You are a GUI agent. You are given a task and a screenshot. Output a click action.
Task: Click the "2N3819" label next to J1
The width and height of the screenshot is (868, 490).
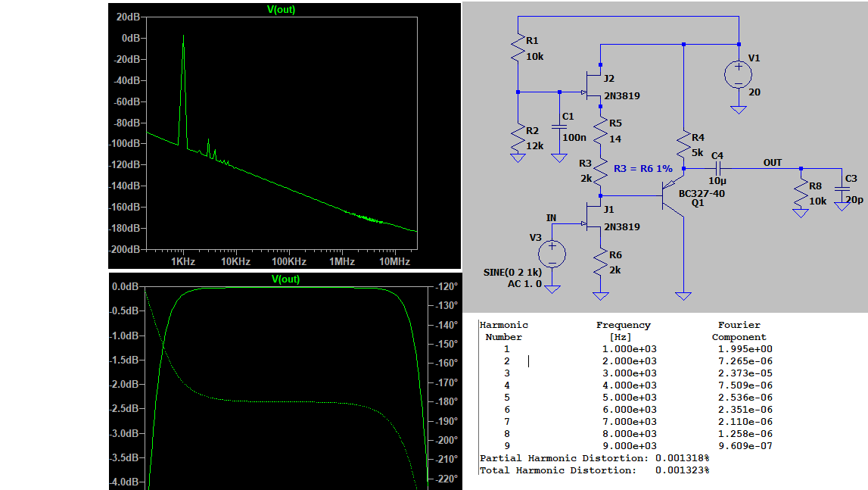[621, 226]
